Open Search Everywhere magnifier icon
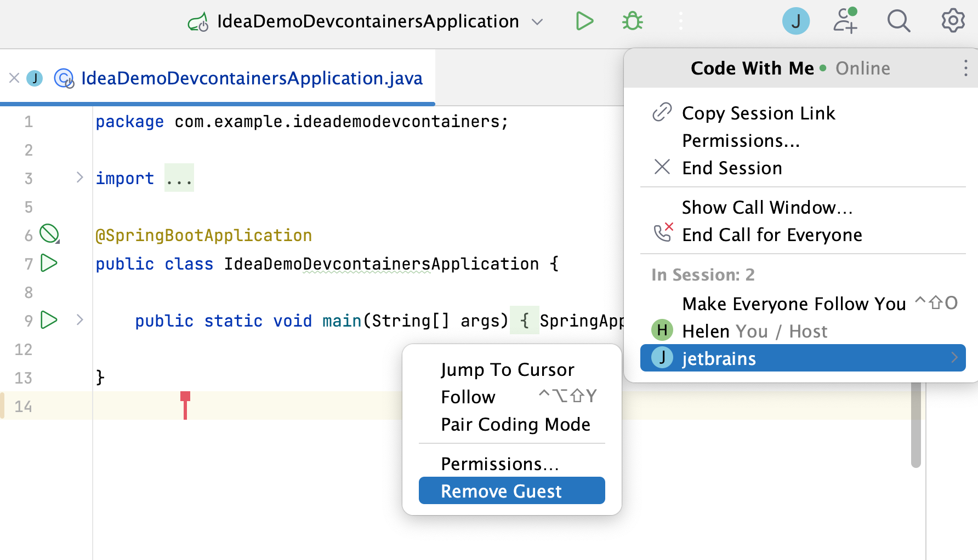 pyautogui.click(x=899, y=21)
